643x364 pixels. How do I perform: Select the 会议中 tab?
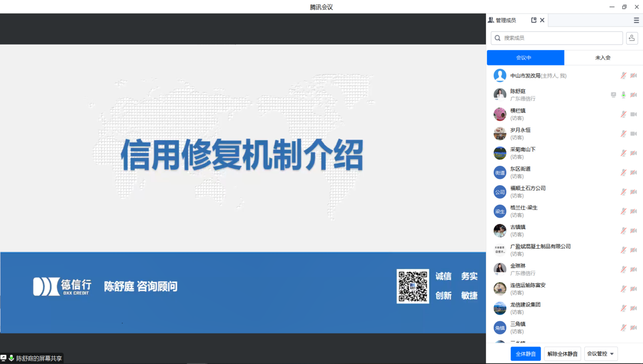click(x=525, y=58)
